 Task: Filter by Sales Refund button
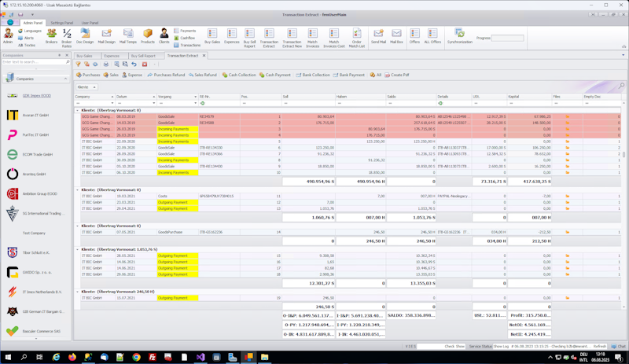tap(203, 75)
